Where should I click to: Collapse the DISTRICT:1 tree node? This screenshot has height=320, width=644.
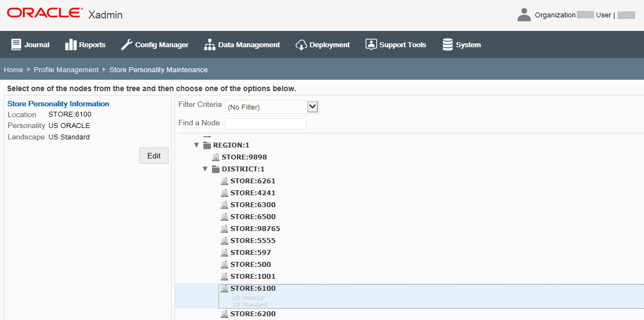coord(205,169)
